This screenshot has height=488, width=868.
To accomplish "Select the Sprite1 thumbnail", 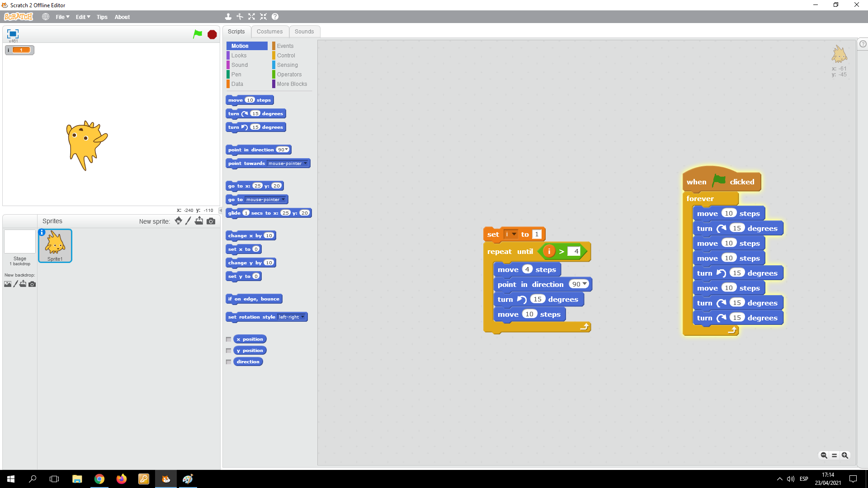I will (55, 245).
